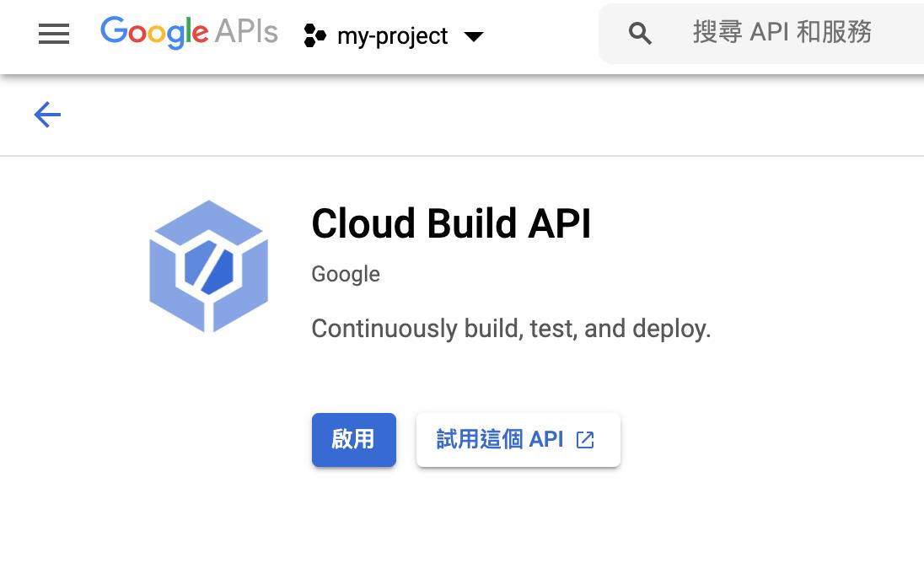The width and height of the screenshot is (924, 563).
Task: Click the search magnifier icon
Action: [x=639, y=34]
